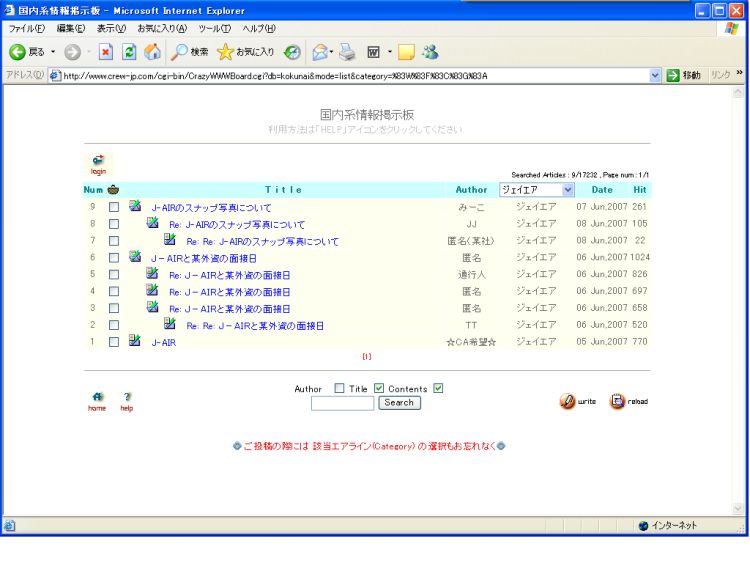Viewport: 750px width, 563px height.
Task: Open the back button history dropdown arrow
Action: pos(52,51)
